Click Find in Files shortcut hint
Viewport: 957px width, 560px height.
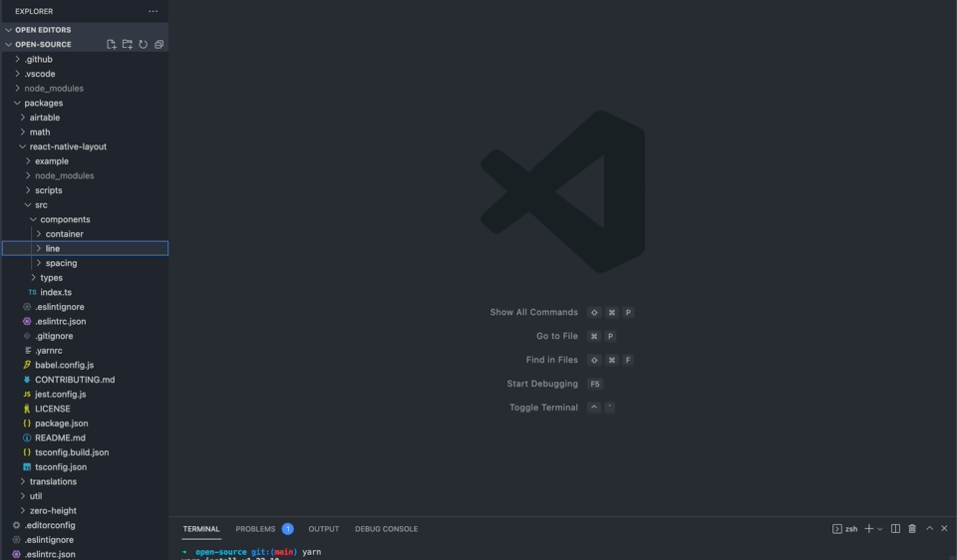pyautogui.click(x=551, y=360)
